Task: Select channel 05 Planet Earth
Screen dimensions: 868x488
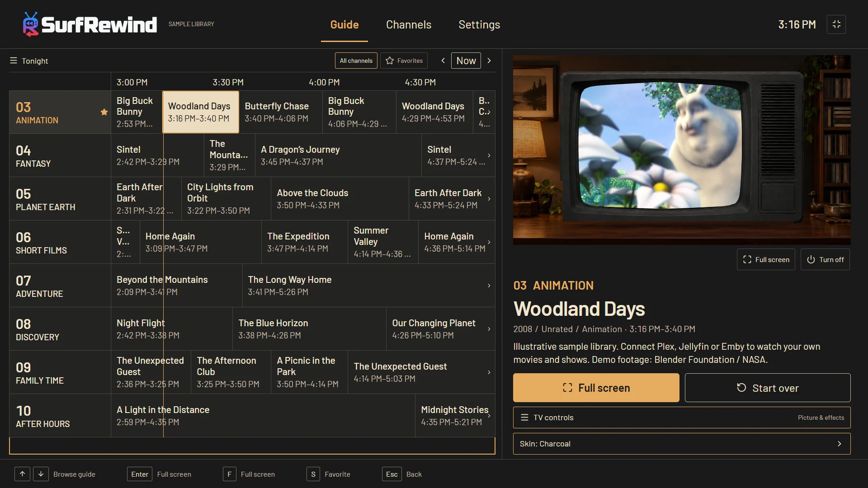Action: [60, 199]
